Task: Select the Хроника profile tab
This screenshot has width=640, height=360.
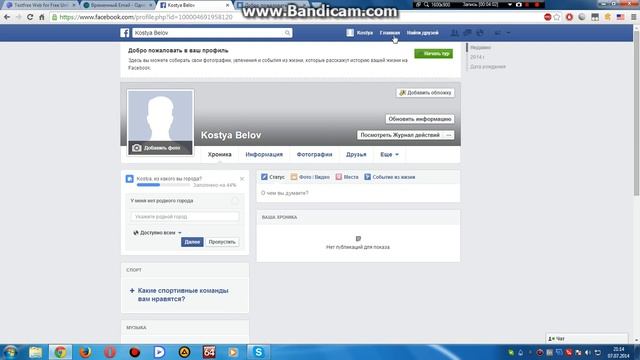Action: click(x=220, y=154)
